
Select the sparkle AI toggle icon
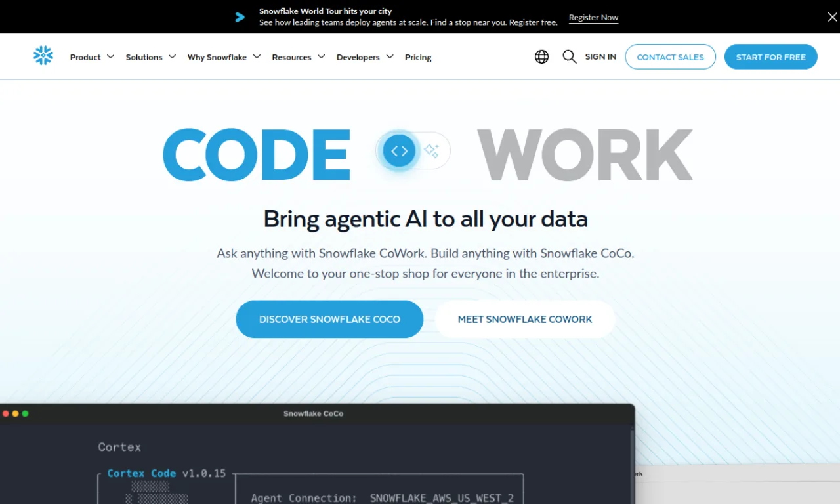(x=431, y=151)
